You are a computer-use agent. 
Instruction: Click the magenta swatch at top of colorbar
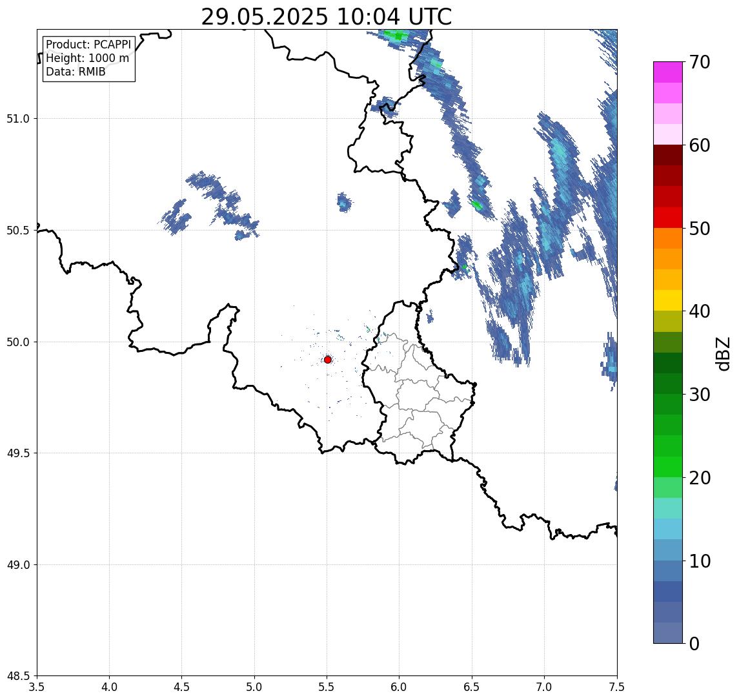click(x=668, y=72)
